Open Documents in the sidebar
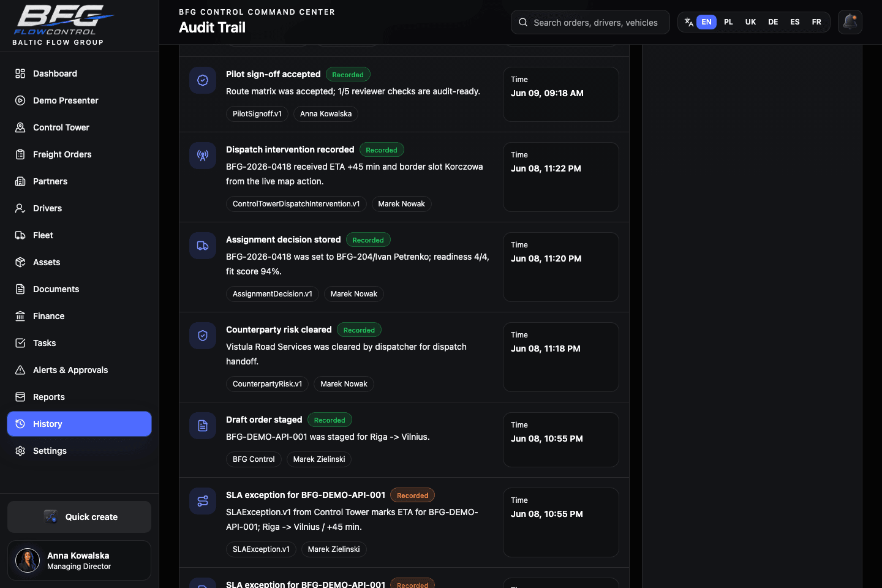The height and width of the screenshot is (588, 882). tap(79, 289)
